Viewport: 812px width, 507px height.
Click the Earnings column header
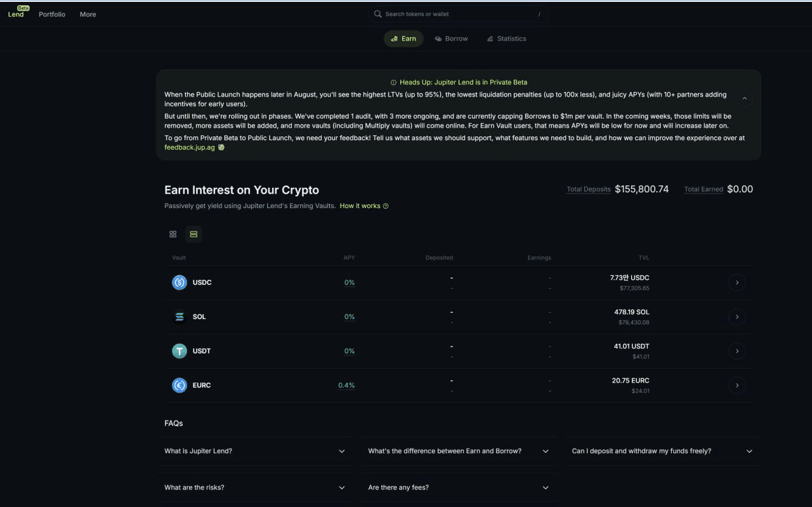(x=539, y=258)
